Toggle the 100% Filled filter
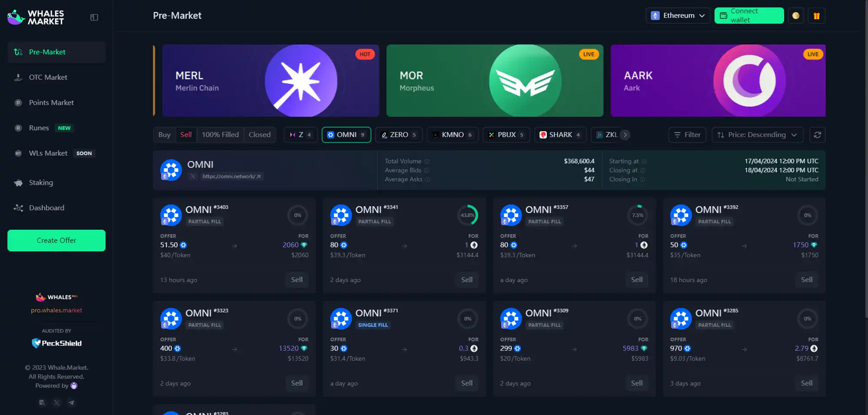The height and width of the screenshot is (415, 868). click(x=220, y=135)
